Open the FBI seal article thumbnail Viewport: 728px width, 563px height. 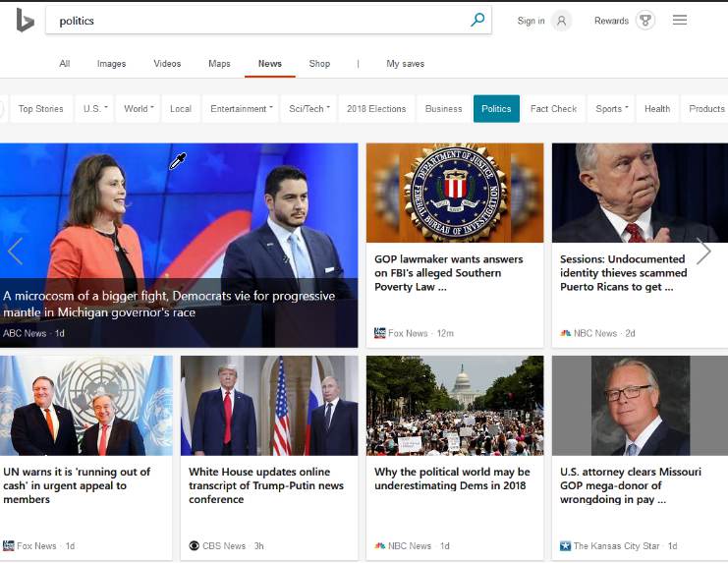click(x=454, y=193)
